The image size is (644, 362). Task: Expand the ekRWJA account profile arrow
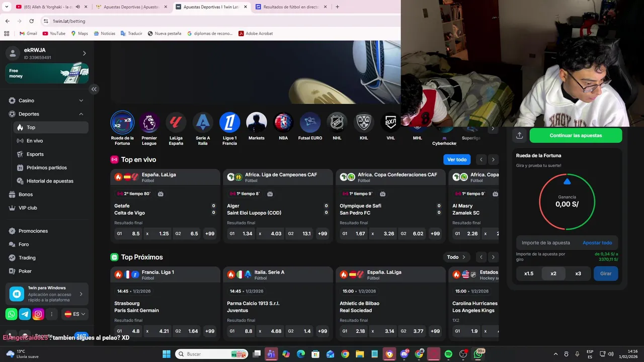[x=84, y=53]
